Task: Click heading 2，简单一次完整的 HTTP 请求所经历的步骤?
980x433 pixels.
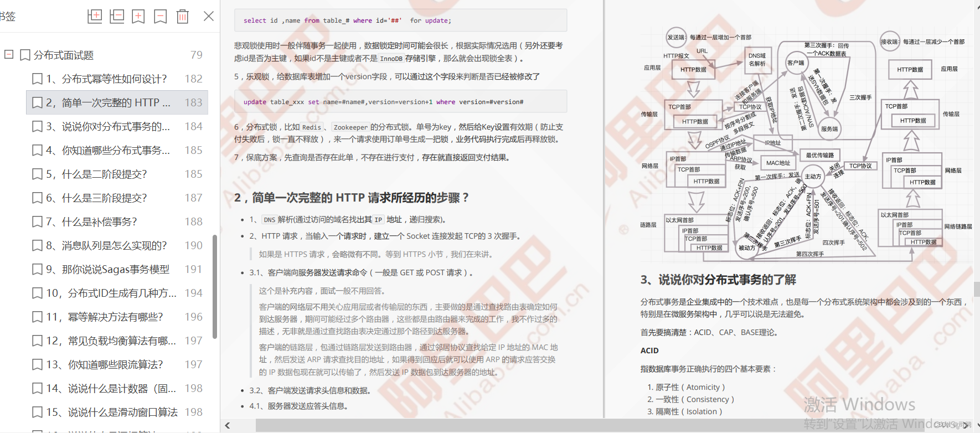Action: (352, 198)
